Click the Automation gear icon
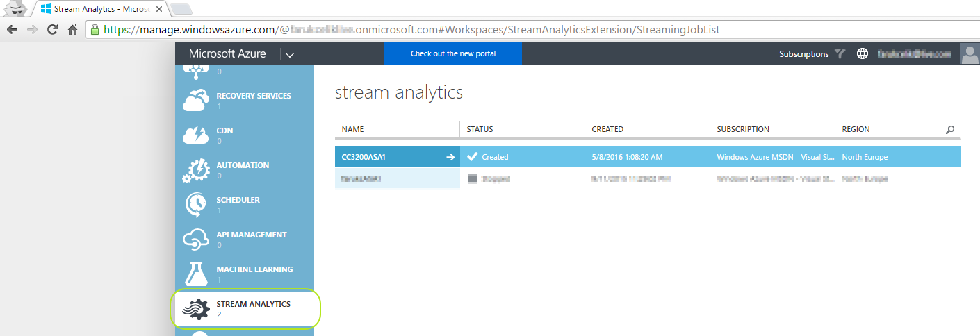The width and height of the screenshot is (980, 336). click(x=195, y=170)
